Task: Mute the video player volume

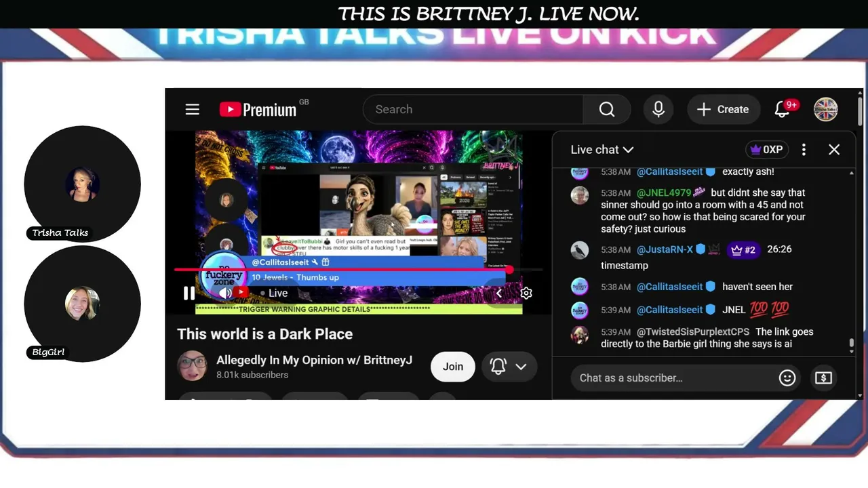Action: point(225,293)
